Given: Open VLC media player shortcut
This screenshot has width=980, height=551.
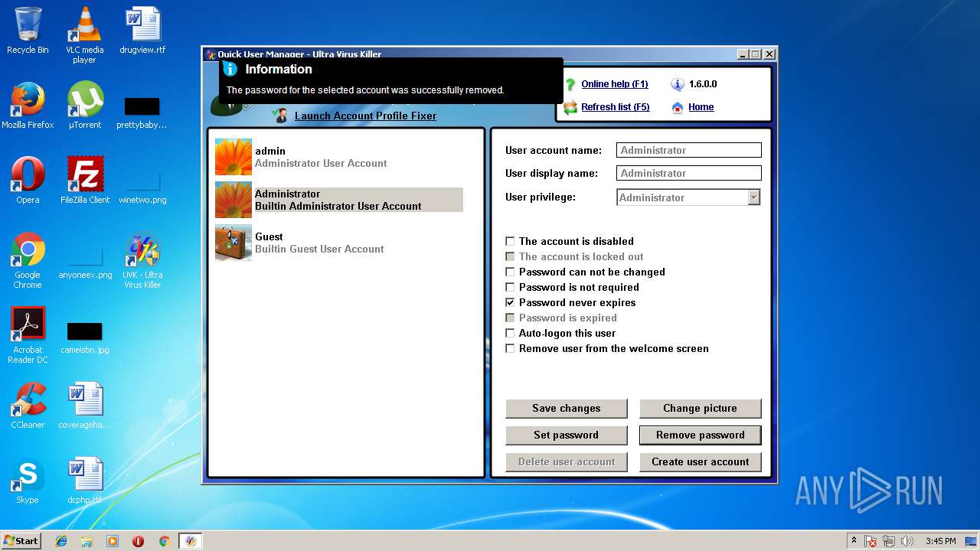Looking at the screenshot, I should 84,34.
